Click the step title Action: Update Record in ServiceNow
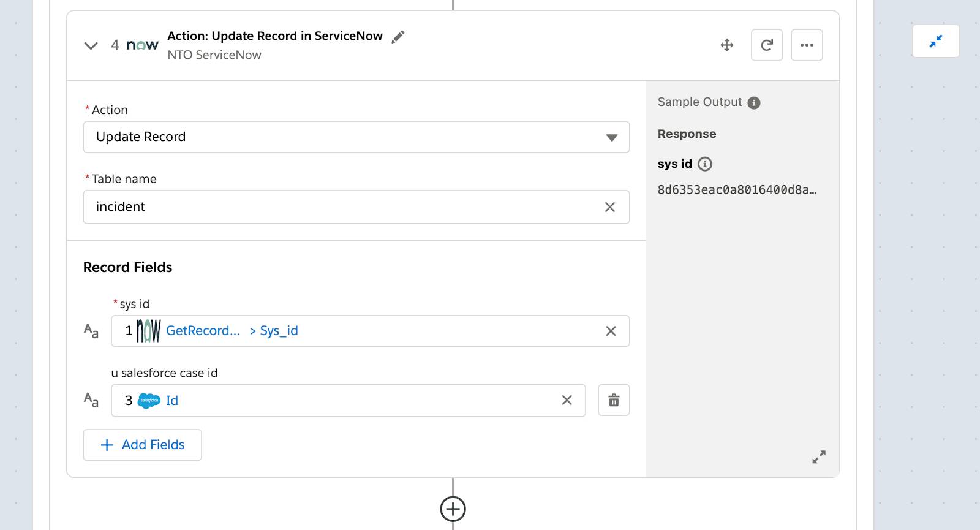 pos(275,36)
